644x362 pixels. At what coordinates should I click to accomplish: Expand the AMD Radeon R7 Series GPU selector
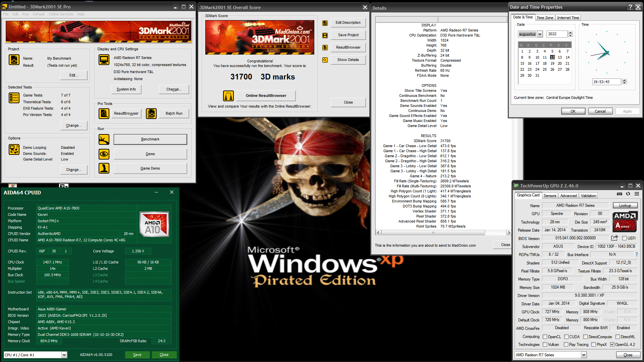(x=584, y=355)
